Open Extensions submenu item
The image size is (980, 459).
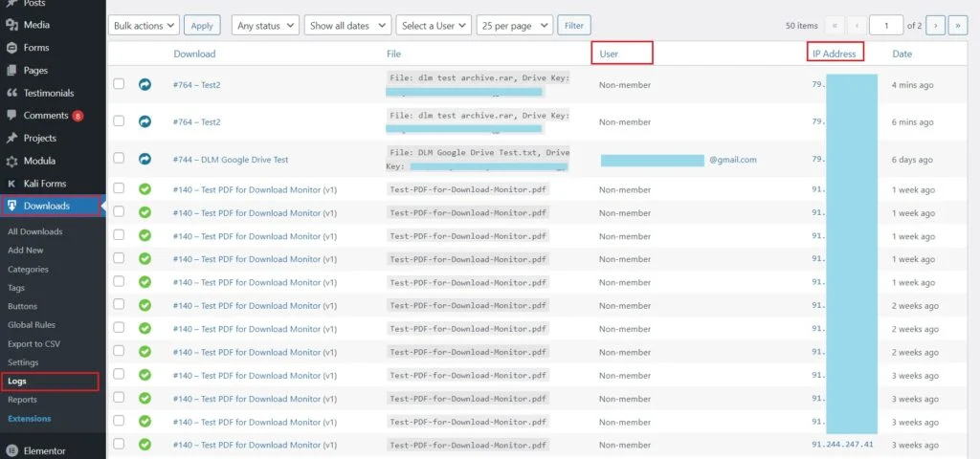[30, 419]
